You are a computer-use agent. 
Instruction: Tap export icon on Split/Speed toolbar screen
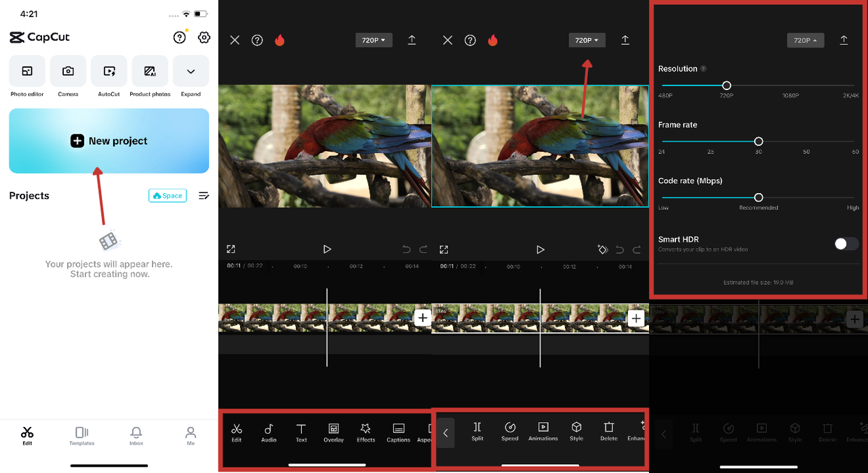click(x=625, y=41)
